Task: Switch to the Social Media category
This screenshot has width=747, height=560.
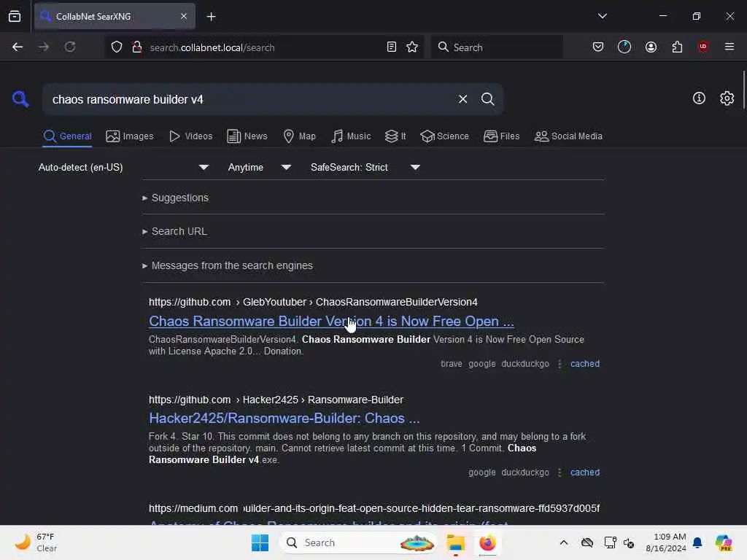Action: 568,136
